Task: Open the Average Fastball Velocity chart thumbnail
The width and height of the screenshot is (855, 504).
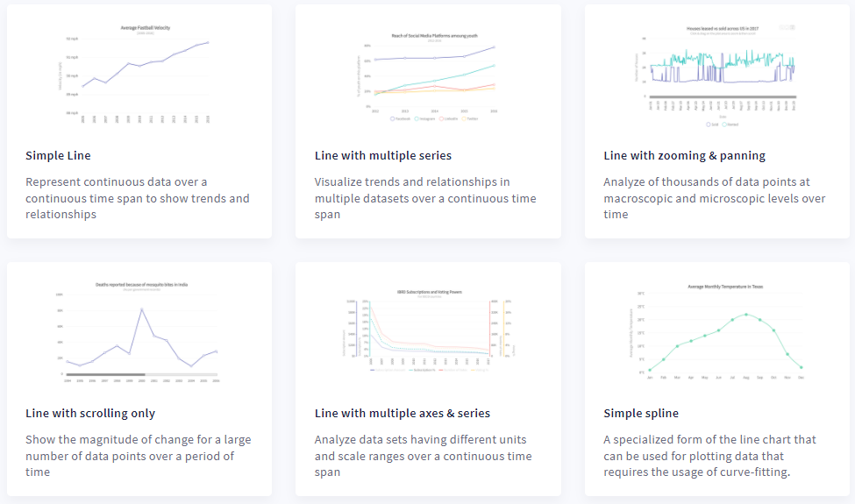Action: (139, 75)
